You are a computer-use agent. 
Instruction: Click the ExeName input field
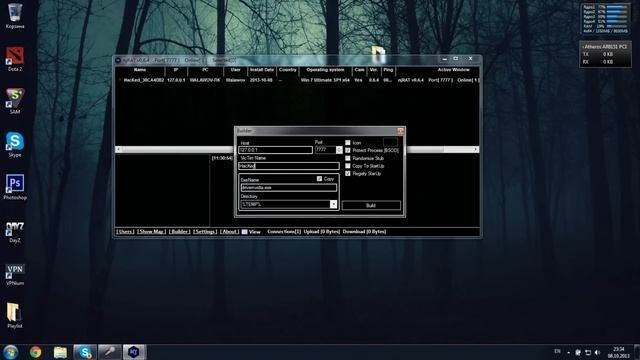tap(289, 187)
